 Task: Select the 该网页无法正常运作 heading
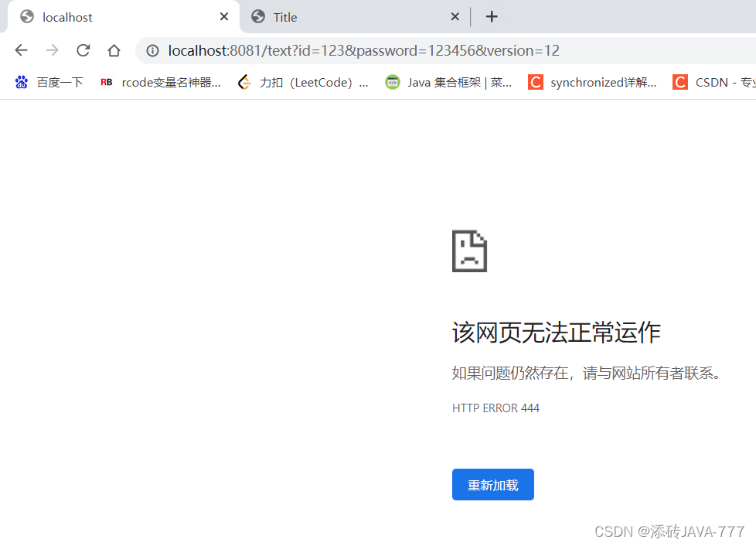click(x=557, y=333)
